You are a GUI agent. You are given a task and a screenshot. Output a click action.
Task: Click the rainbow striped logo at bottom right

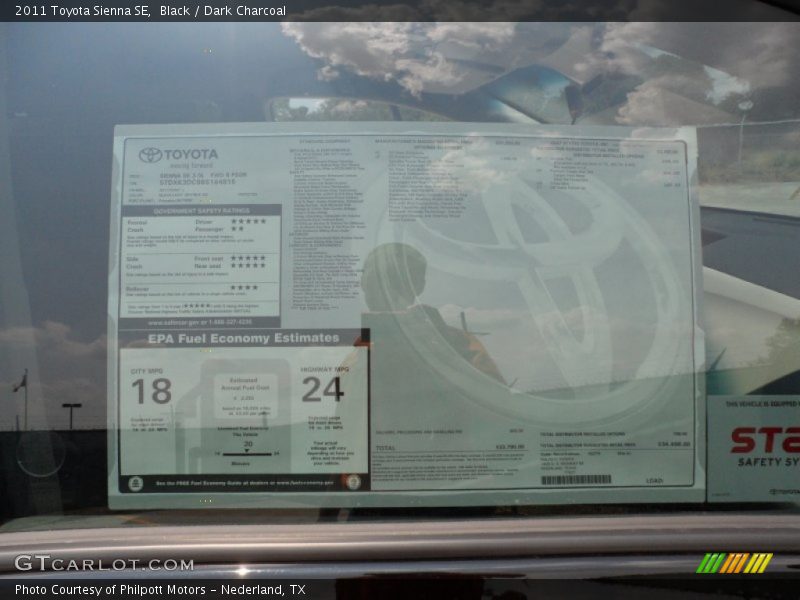pyautogui.click(x=735, y=563)
